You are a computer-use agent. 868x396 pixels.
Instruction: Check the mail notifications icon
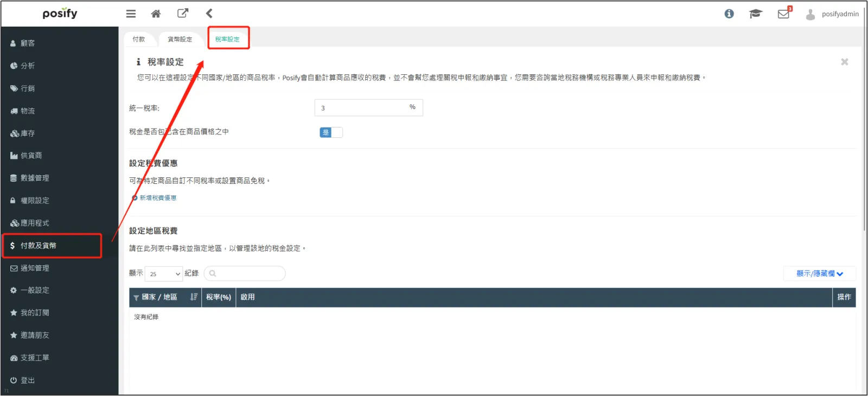783,14
